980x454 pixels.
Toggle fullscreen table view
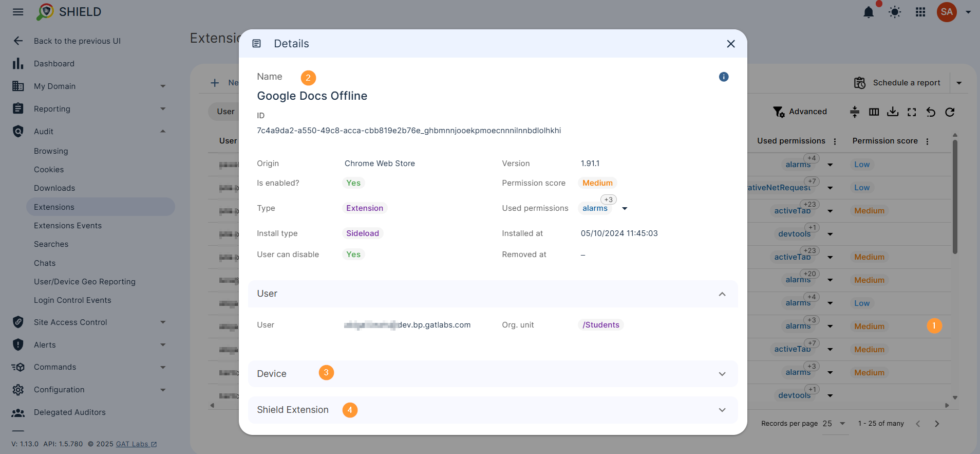click(912, 112)
